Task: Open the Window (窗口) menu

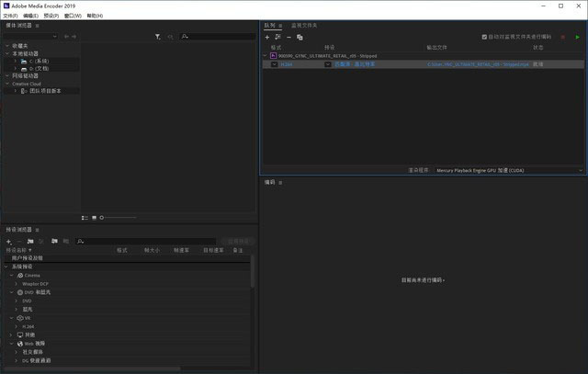Action: pos(73,16)
